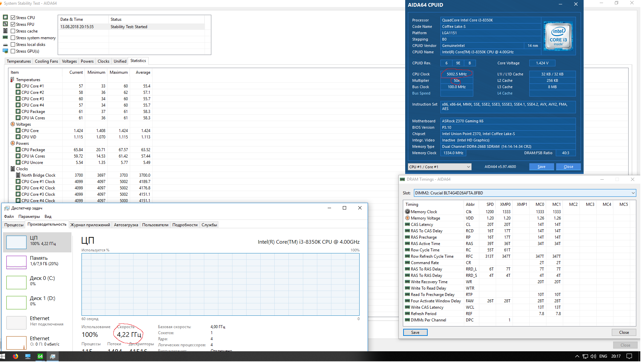Click Close in DRAM Timings window
This screenshot has width=644, height=362.
tap(624, 333)
